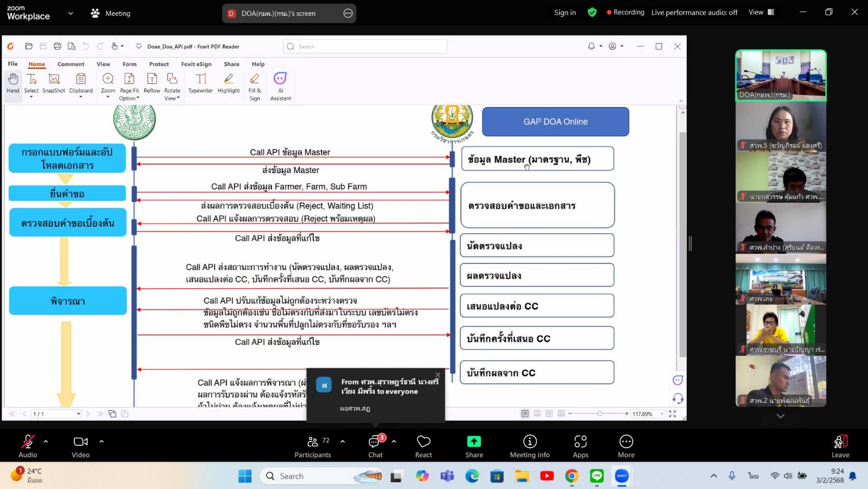Click the vertical scrollbar of the PDF

[683, 244]
